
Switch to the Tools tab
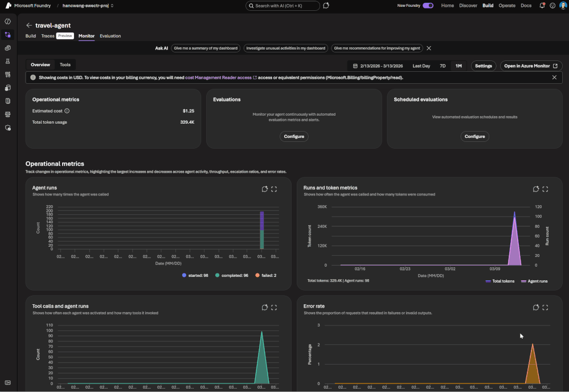click(x=65, y=65)
